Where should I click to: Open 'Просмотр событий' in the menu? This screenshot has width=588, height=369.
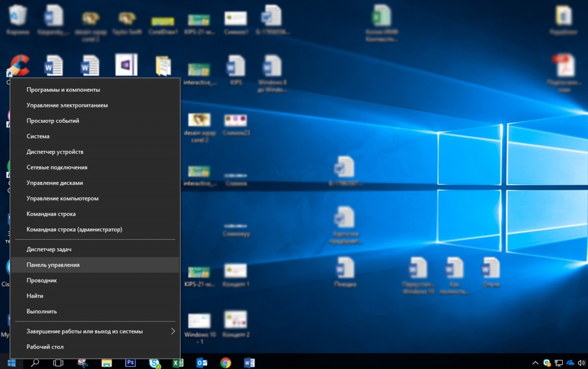(x=95, y=121)
